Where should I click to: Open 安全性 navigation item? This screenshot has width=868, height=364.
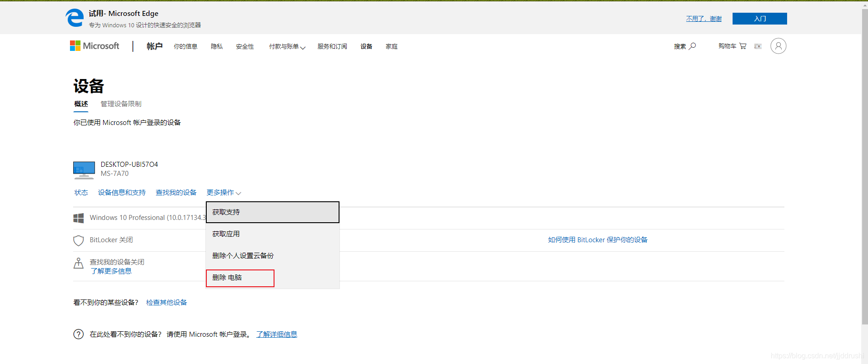pyautogui.click(x=245, y=46)
